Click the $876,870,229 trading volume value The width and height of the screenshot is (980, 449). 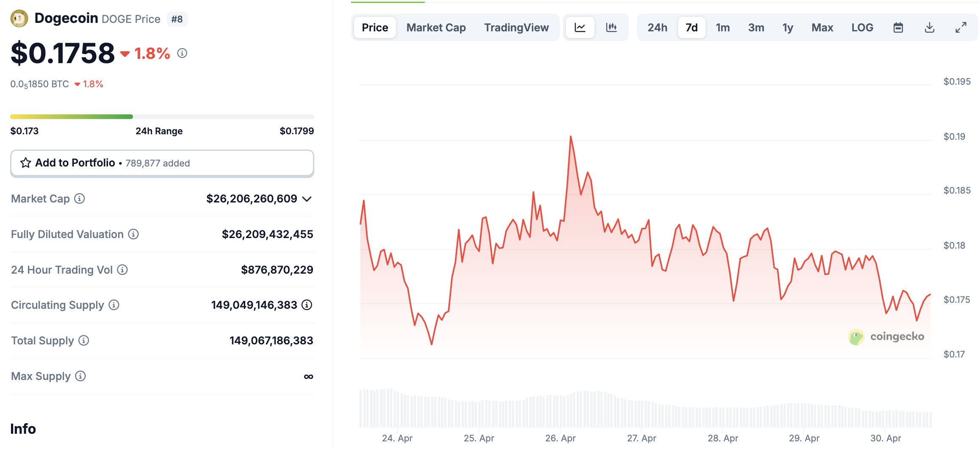tap(277, 270)
